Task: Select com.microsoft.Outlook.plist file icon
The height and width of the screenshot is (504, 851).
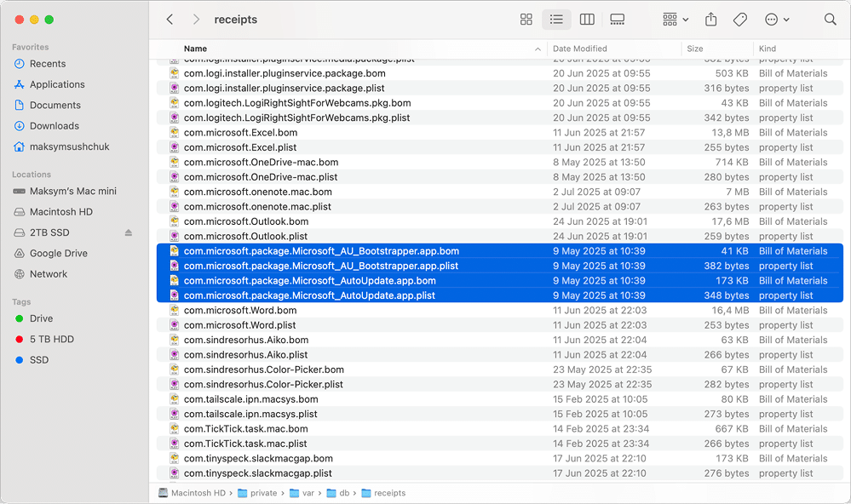Action: 175,236
